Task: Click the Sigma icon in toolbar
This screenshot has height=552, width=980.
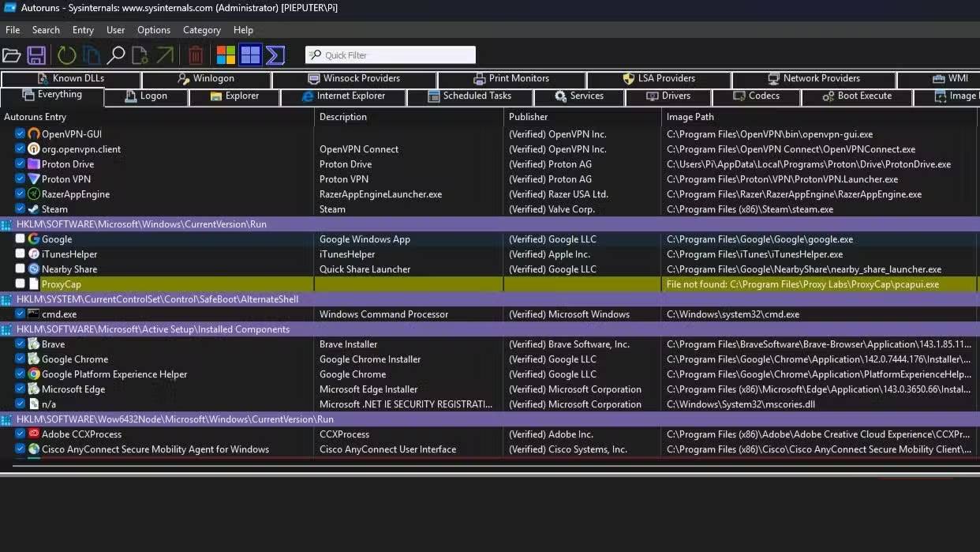Action: pyautogui.click(x=275, y=55)
